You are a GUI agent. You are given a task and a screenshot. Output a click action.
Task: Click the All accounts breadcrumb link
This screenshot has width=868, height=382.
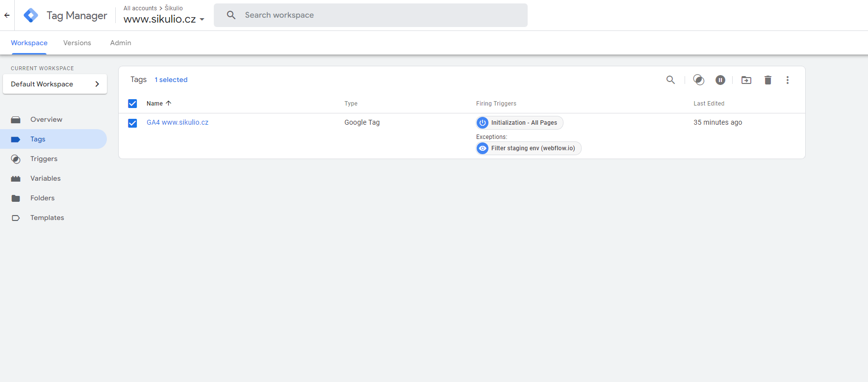[x=140, y=8]
